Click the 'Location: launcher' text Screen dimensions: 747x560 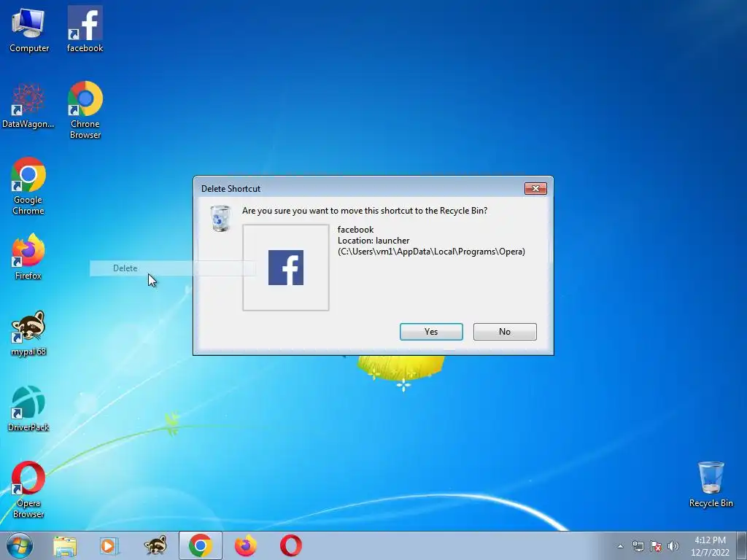tap(373, 241)
